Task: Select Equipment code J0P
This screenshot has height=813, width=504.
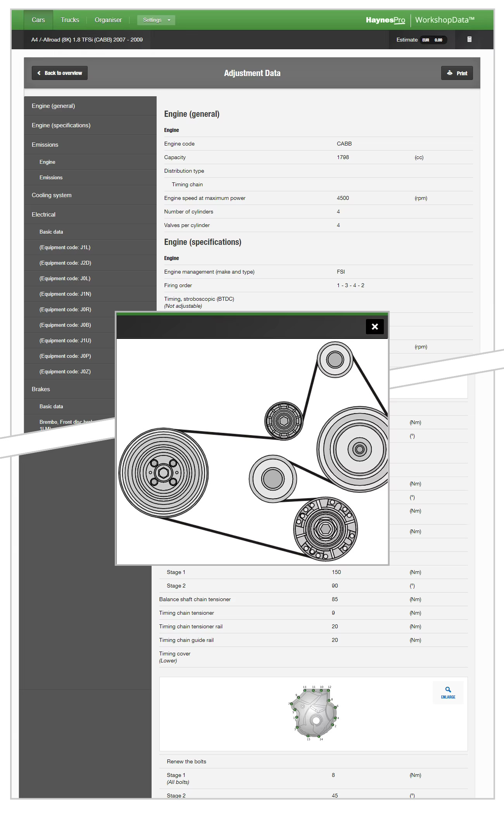Action: pos(70,356)
